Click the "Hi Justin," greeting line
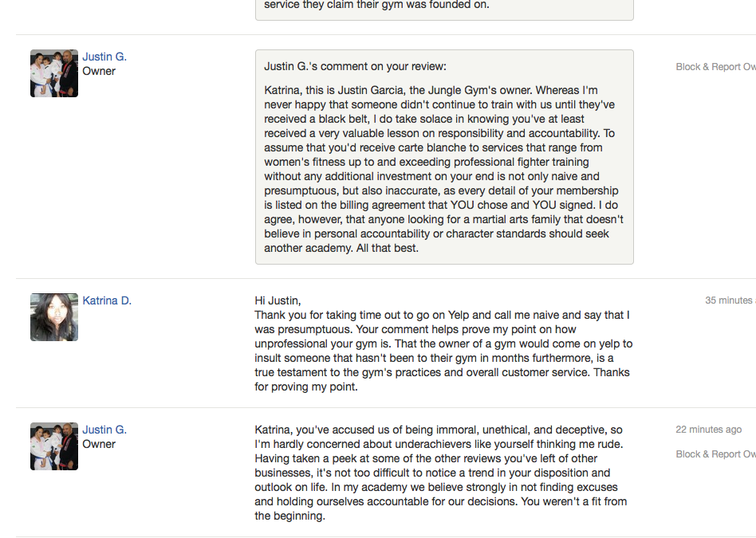 (278, 300)
